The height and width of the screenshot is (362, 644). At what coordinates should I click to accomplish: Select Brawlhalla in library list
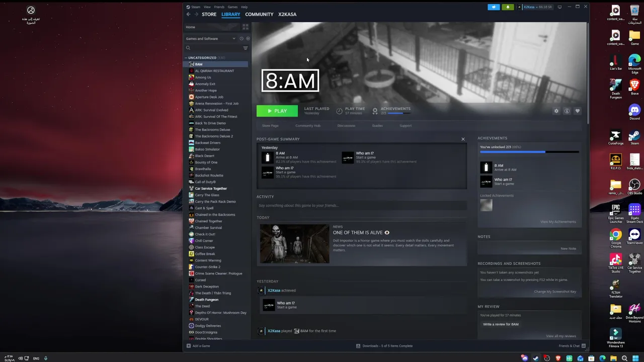point(203,169)
